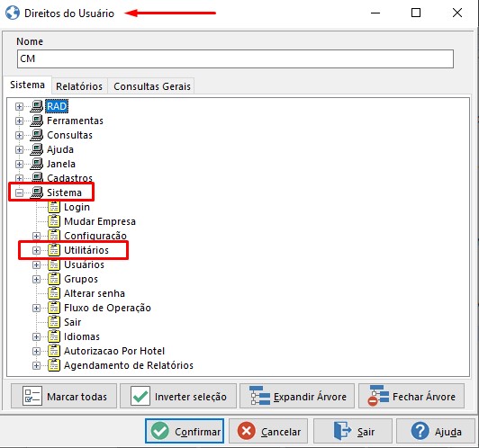The height and width of the screenshot is (448, 479).
Task: Click the Marcar todas button
Action: tap(64, 396)
